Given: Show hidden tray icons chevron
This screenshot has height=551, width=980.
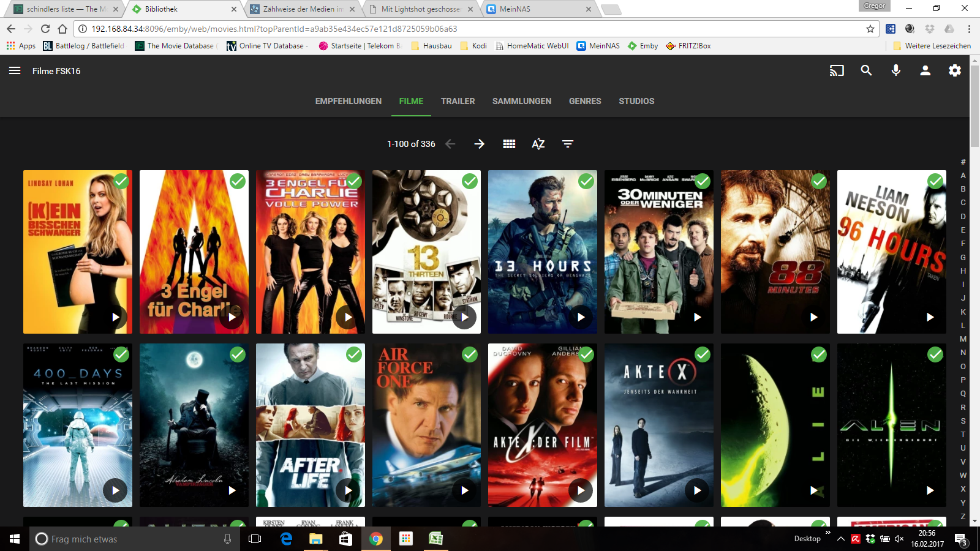Looking at the screenshot, I should 841,539.
